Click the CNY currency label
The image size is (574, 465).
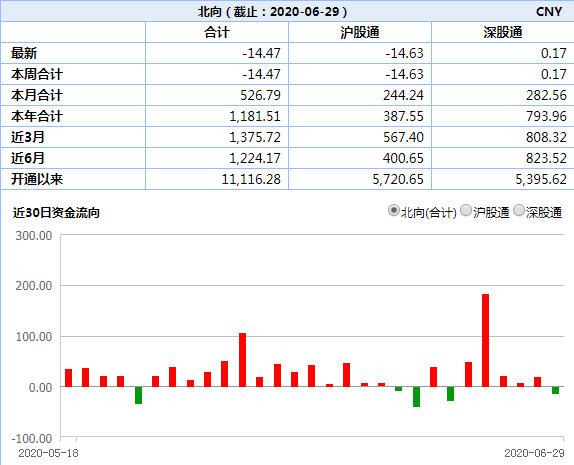(549, 12)
